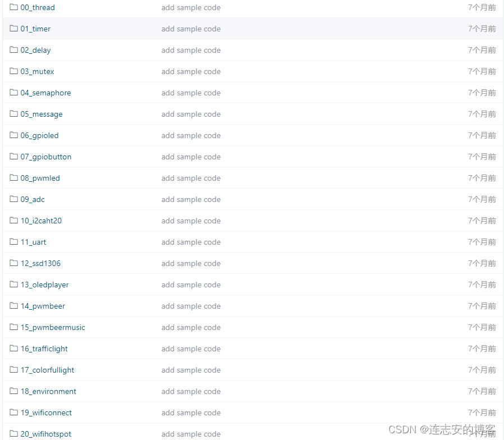Image resolution: width=504 pixels, height=440 pixels.
Task: Open the 15_pwmbeermusic folder link
Action: 53,327
